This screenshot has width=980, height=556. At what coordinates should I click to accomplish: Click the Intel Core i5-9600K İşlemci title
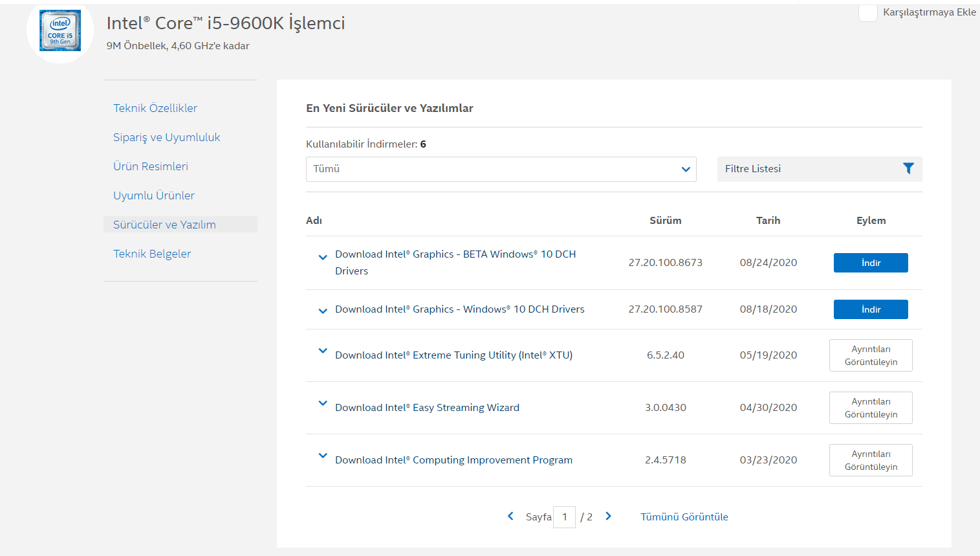pyautogui.click(x=226, y=23)
